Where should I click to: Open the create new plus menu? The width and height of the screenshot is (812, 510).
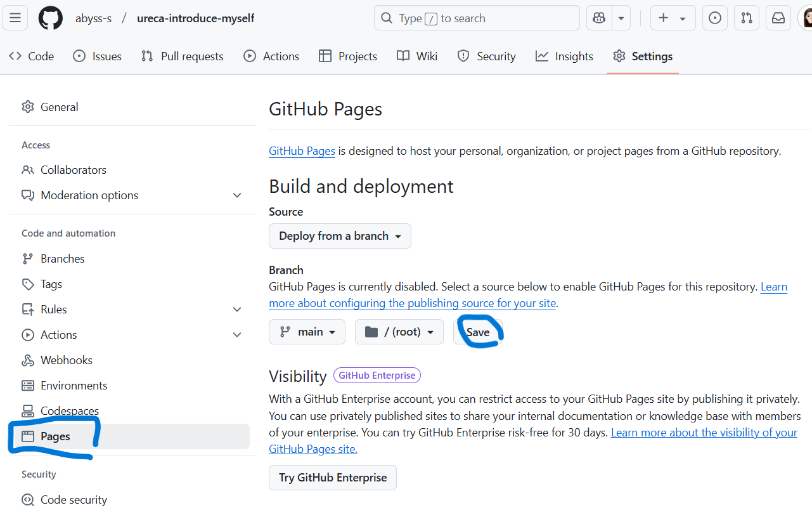(x=673, y=18)
